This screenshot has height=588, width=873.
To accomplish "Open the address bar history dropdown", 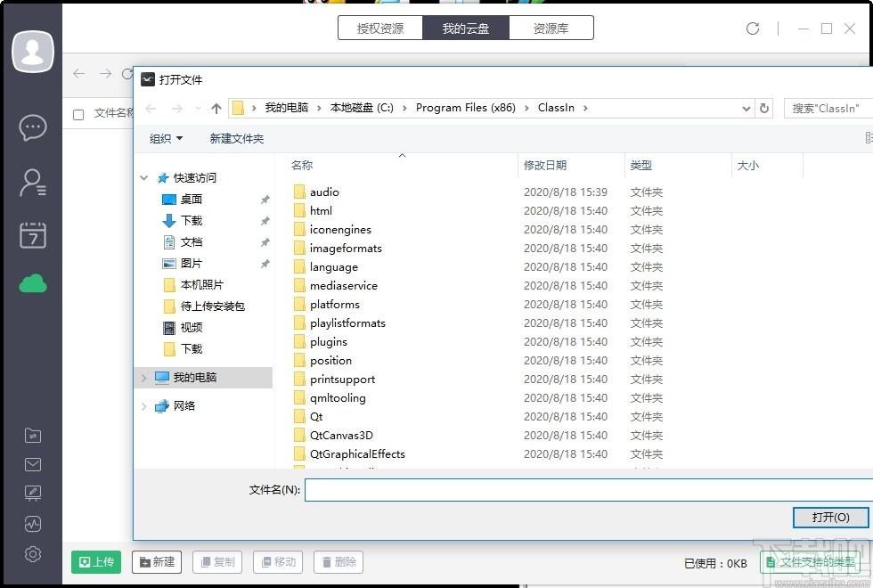I will tap(747, 109).
